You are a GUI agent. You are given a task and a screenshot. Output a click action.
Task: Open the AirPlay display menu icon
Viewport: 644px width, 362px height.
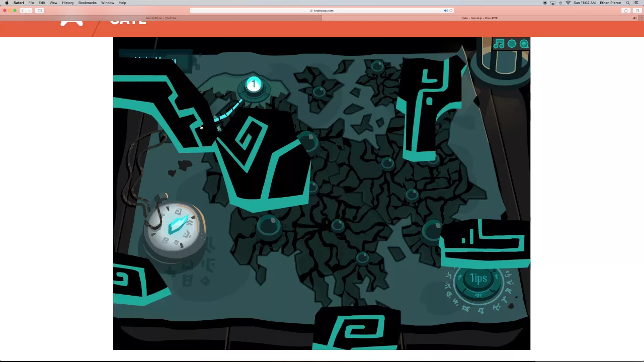[553, 3]
